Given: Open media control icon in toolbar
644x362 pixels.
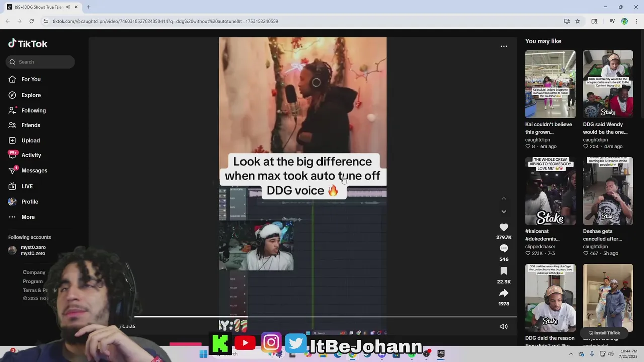Looking at the screenshot, I should pos(612,21).
